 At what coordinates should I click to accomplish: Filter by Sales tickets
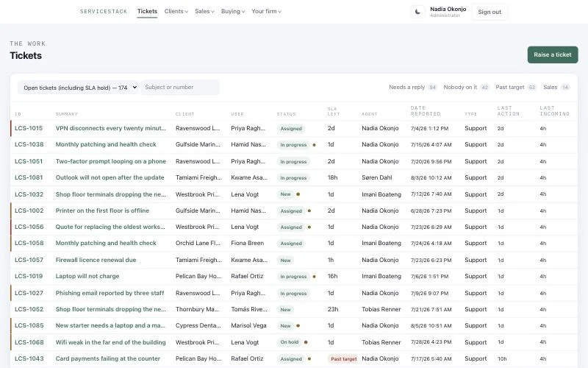(x=556, y=87)
